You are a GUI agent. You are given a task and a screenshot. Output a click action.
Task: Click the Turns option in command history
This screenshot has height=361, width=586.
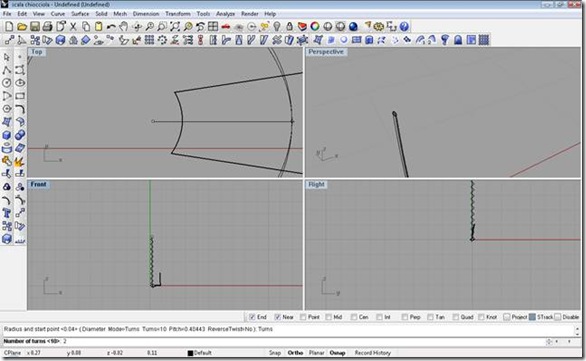click(x=265, y=329)
